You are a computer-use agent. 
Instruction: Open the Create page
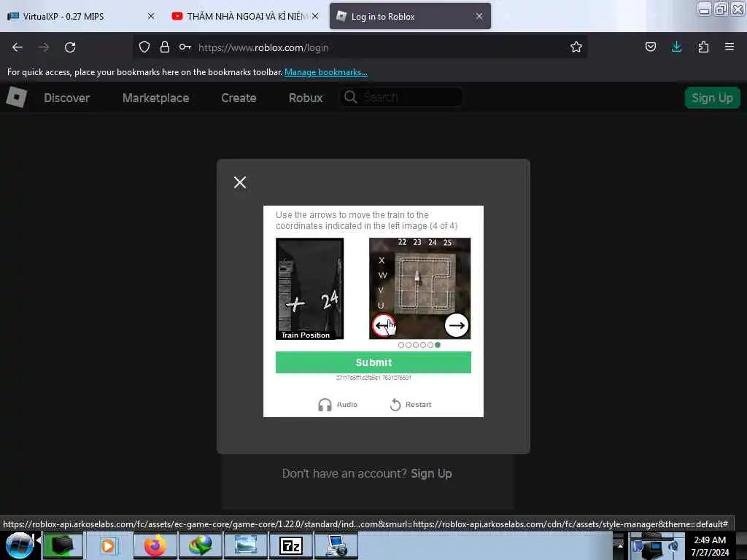pyautogui.click(x=239, y=98)
